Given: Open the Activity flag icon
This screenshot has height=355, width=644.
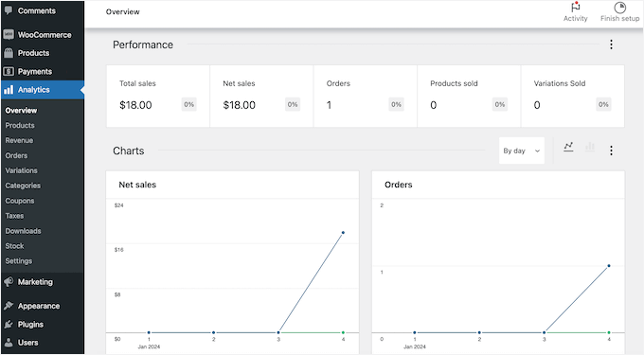Looking at the screenshot, I should click(576, 7).
